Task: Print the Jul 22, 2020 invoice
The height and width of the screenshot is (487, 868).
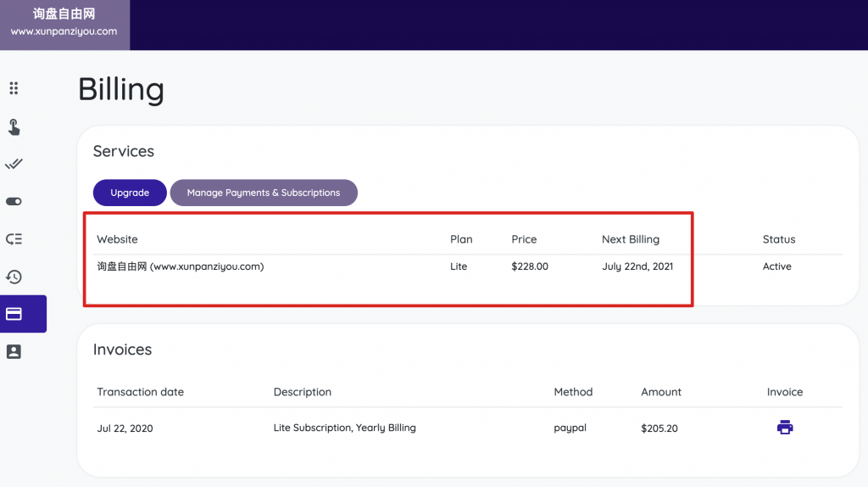Action: coord(785,428)
